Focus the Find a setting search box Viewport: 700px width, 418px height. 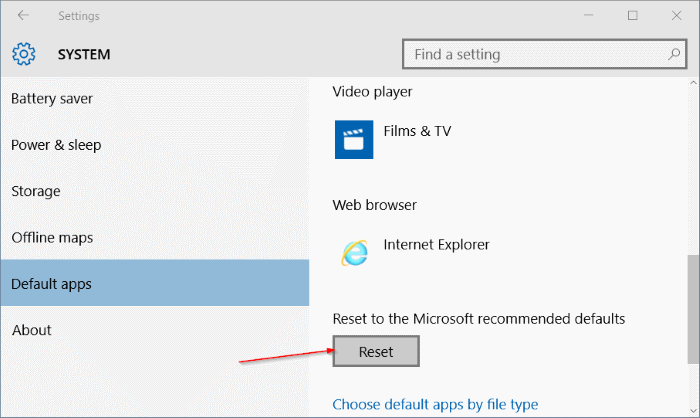[544, 54]
